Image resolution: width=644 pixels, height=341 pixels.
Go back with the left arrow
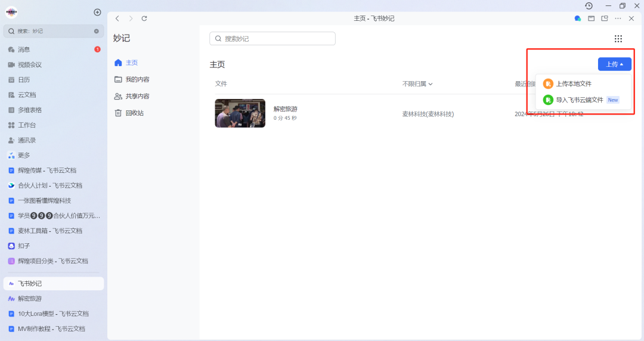117,18
